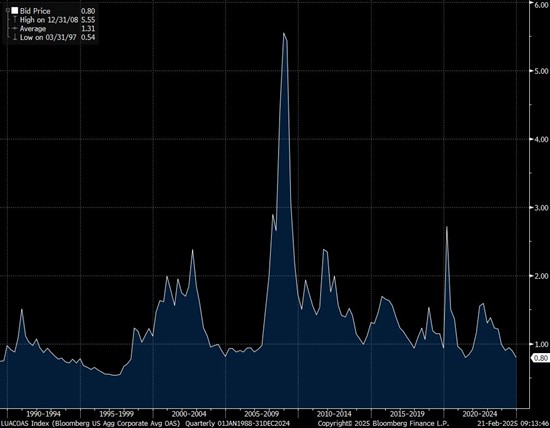The width and height of the screenshot is (550, 428).
Task: Click the 0.80 last-value tag on axis
Action: [540, 358]
